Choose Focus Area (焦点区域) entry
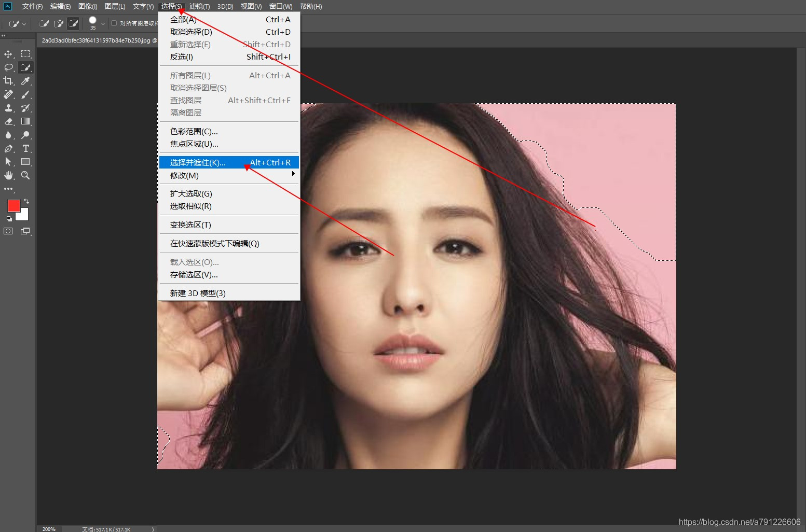 (229, 144)
